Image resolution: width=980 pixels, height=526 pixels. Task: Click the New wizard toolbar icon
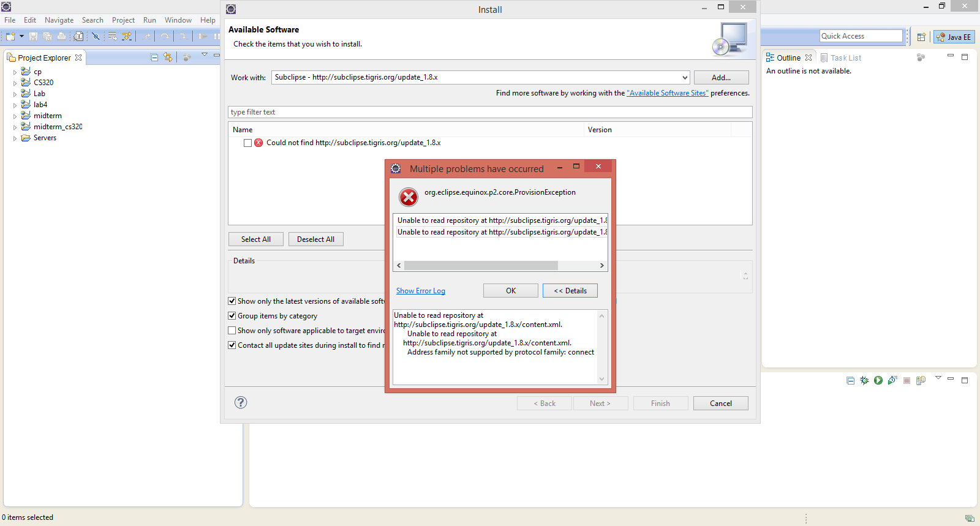click(10, 37)
